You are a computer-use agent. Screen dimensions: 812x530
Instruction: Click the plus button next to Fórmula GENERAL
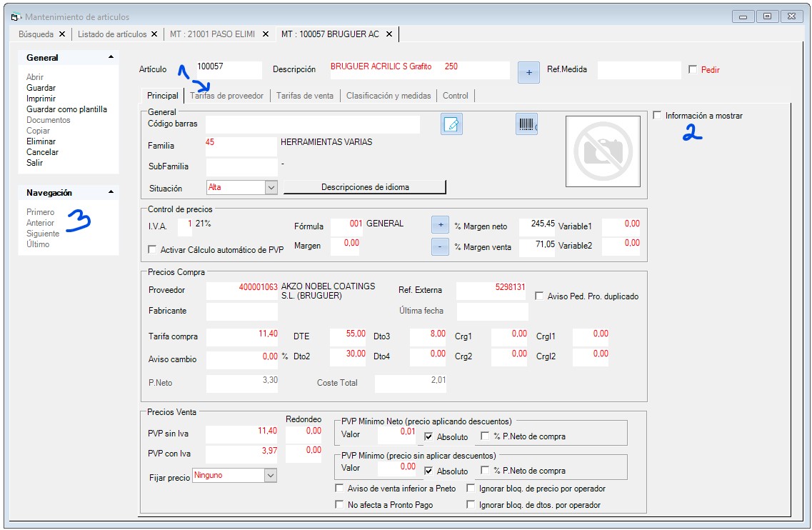click(440, 225)
